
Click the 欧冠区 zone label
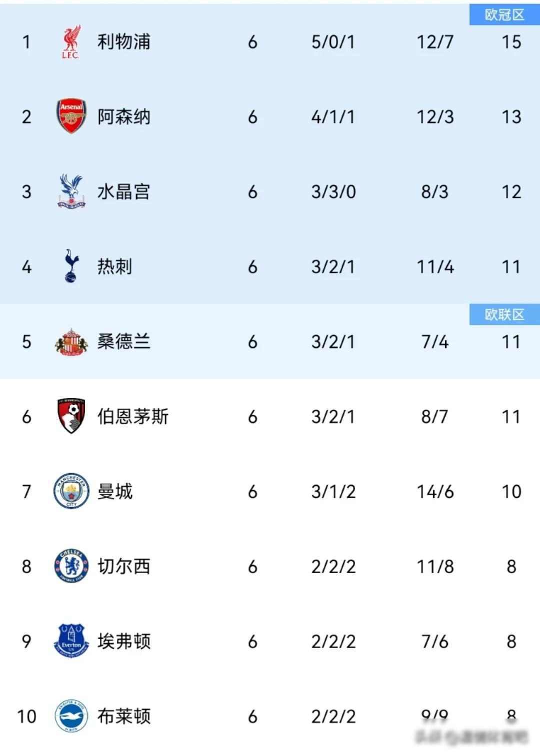click(504, 15)
